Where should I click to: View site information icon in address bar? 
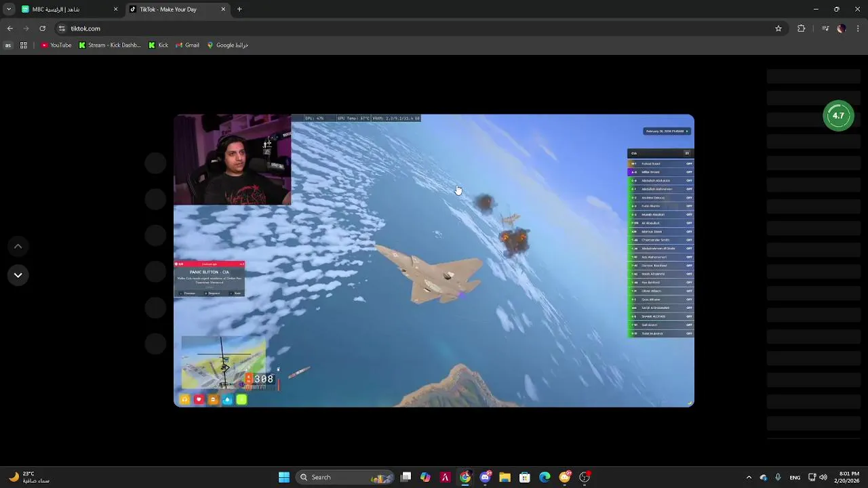coord(62,28)
